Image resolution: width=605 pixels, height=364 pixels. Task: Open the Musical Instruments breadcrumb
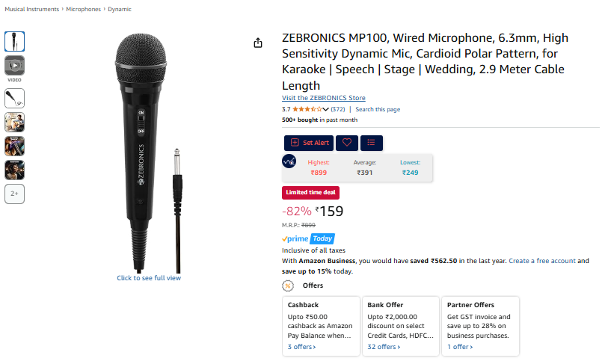31,9
